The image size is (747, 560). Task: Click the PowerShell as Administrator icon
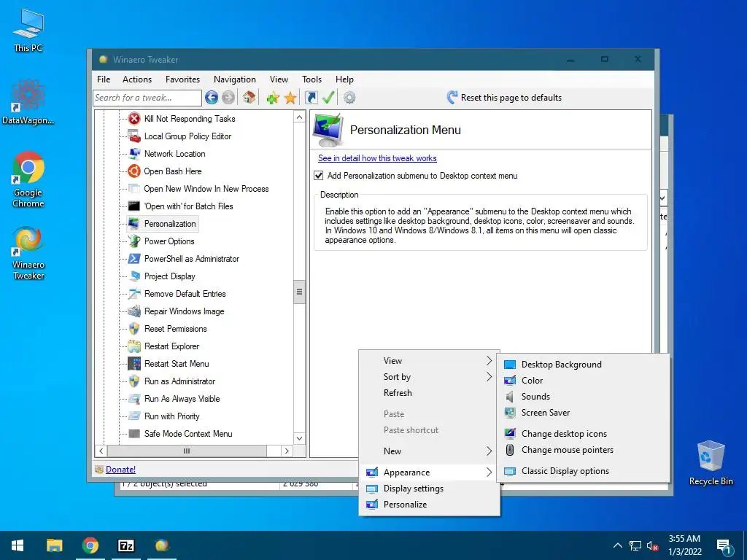134,259
